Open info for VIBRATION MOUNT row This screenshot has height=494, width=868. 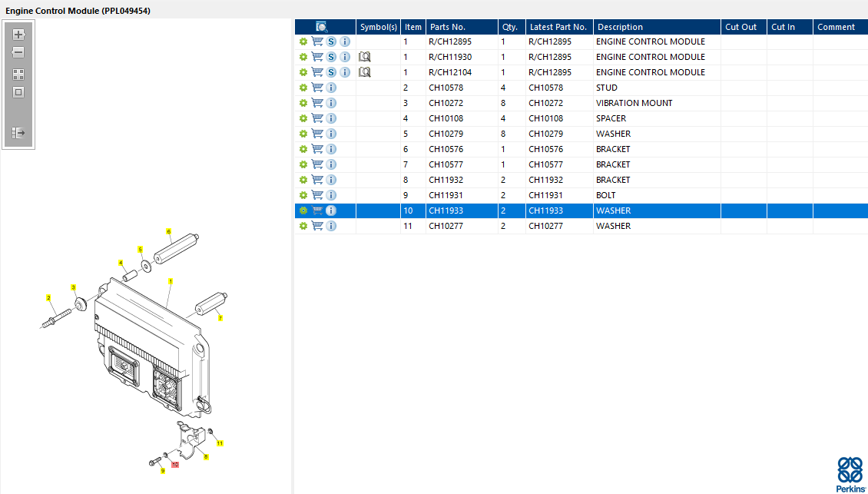[331, 103]
